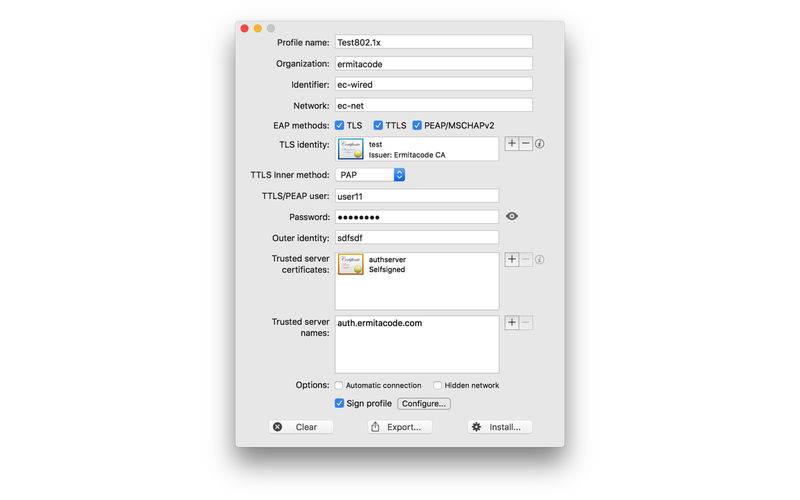The image size is (800, 500).
Task: Reveal password with the eye icon
Action: click(x=512, y=216)
